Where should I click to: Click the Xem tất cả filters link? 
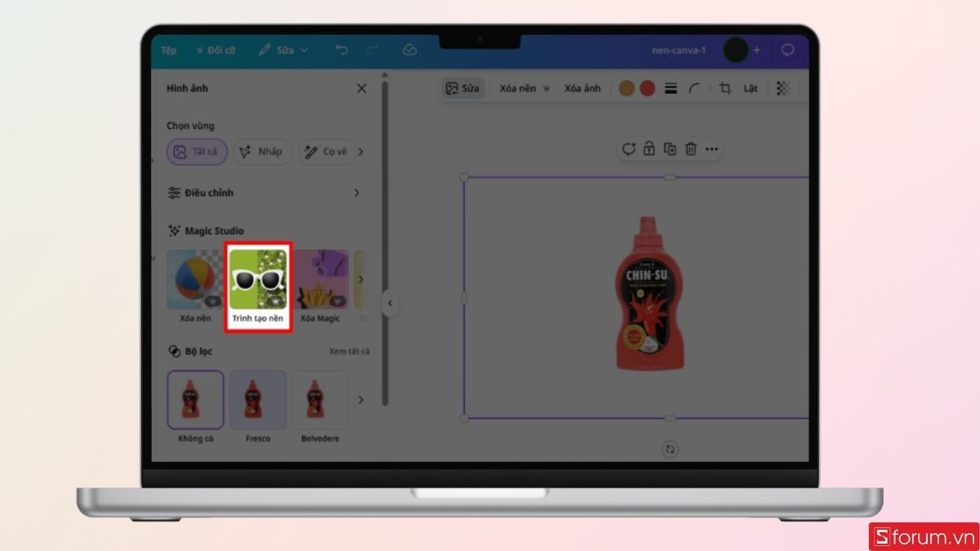pos(349,351)
